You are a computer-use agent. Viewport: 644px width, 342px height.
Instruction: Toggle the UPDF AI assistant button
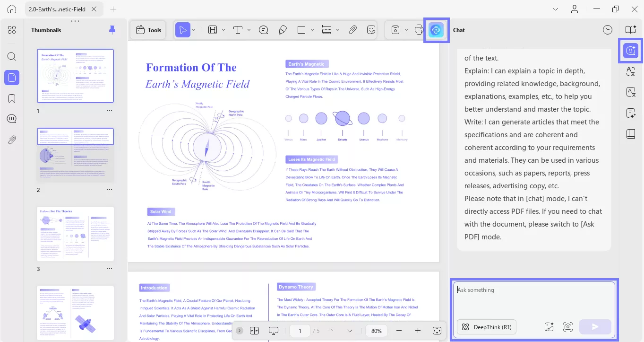(436, 30)
